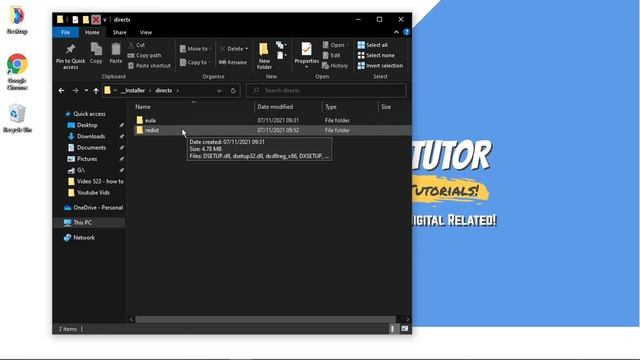
Task: Click the Desktop shortcut icon on desktop
Action: (17, 20)
